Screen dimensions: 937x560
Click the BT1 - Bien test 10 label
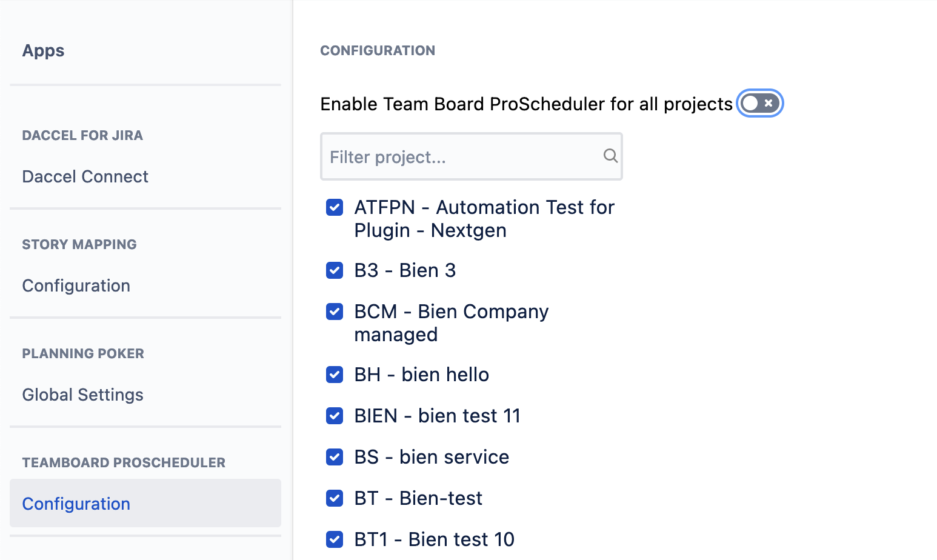[x=435, y=539]
